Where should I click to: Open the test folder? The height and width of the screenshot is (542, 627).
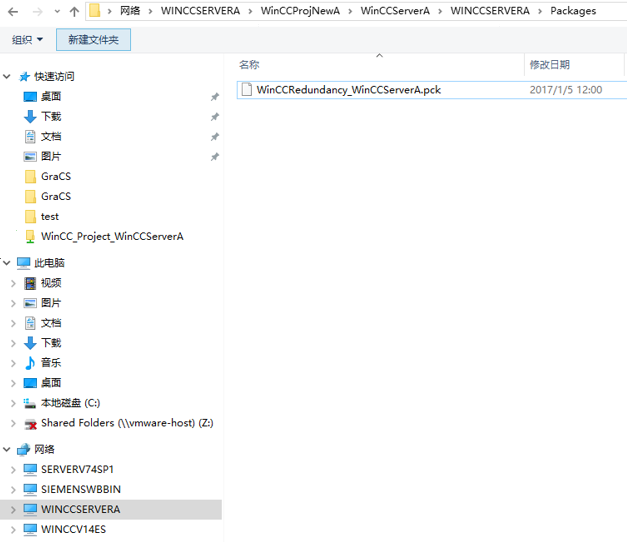pyautogui.click(x=50, y=216)
